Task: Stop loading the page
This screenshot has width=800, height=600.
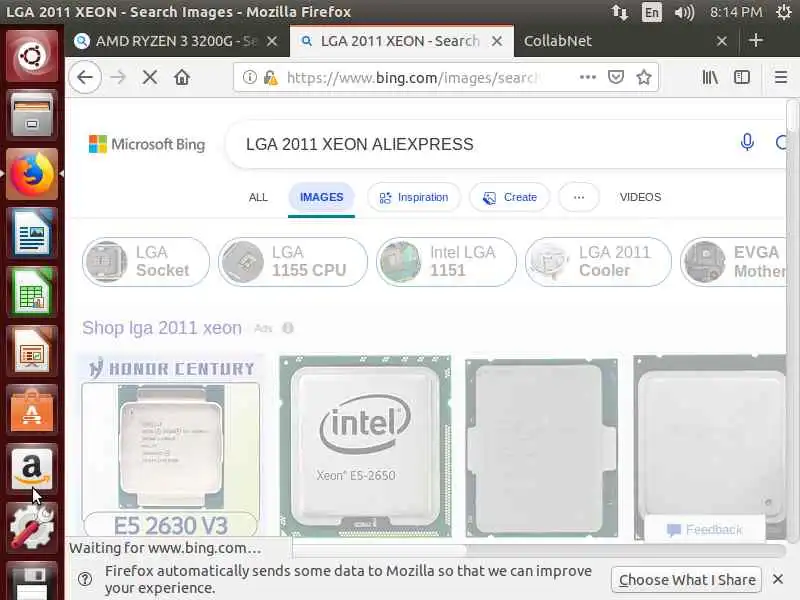Action: (150, 78)
